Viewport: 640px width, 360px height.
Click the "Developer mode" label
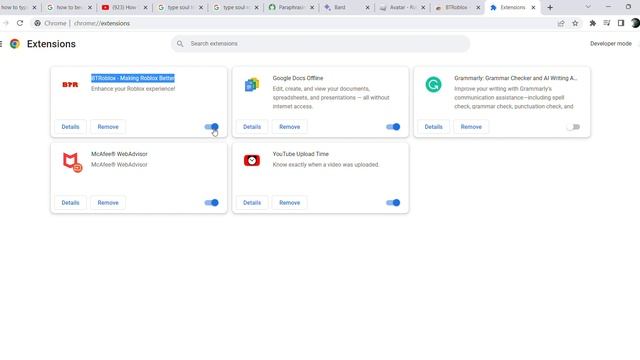(611, 44)
